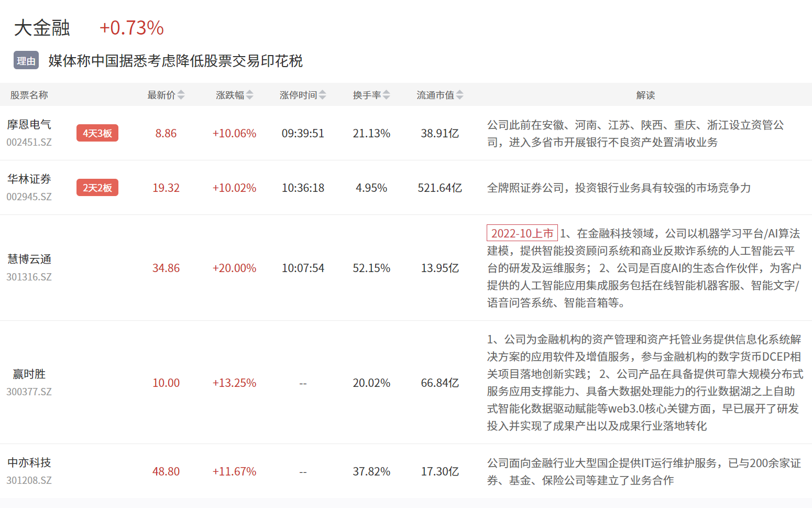
Task: Click stock code 301208.SZ
Action: point(29,480)
